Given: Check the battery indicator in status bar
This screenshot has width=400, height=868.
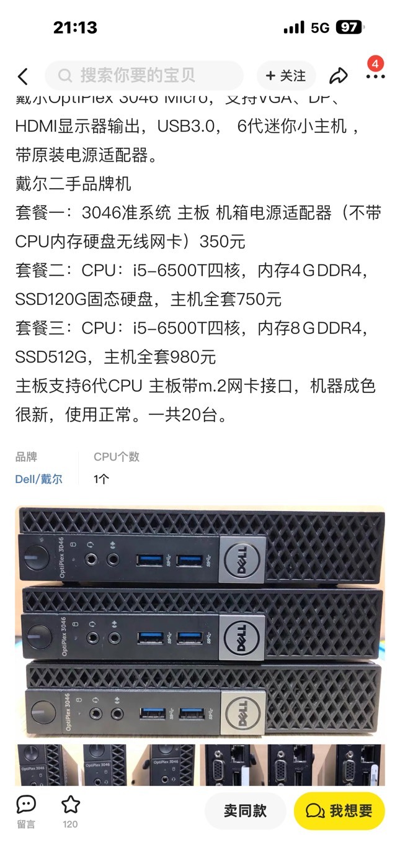Looking at the screenshot, I should coord(350,27).
